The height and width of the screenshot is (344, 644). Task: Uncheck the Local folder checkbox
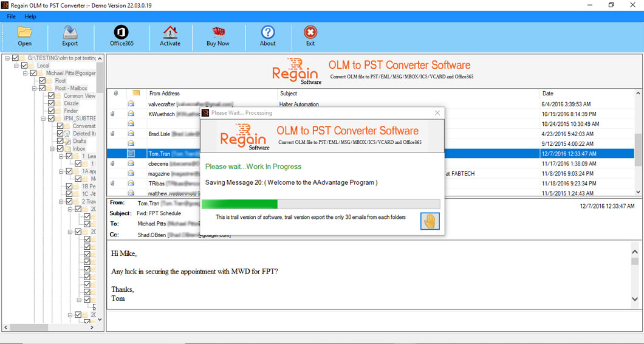(x=24, y=66)
